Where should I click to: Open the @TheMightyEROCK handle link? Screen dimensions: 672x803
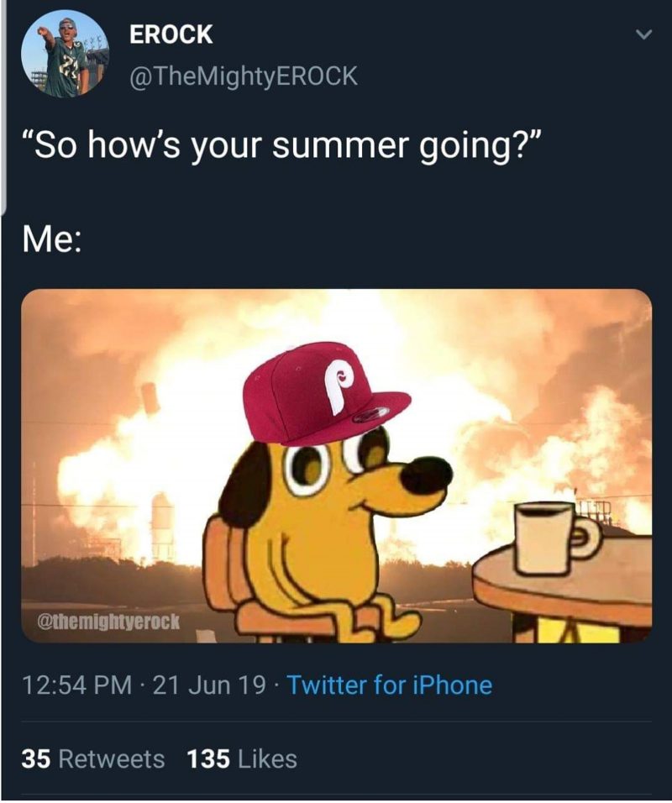pos(244,76)
